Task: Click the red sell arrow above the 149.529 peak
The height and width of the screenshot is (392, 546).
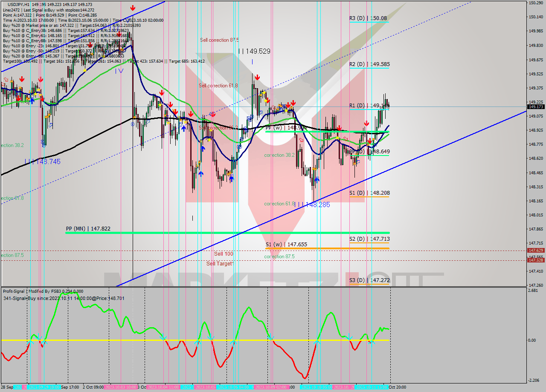Action: (257, 78)
